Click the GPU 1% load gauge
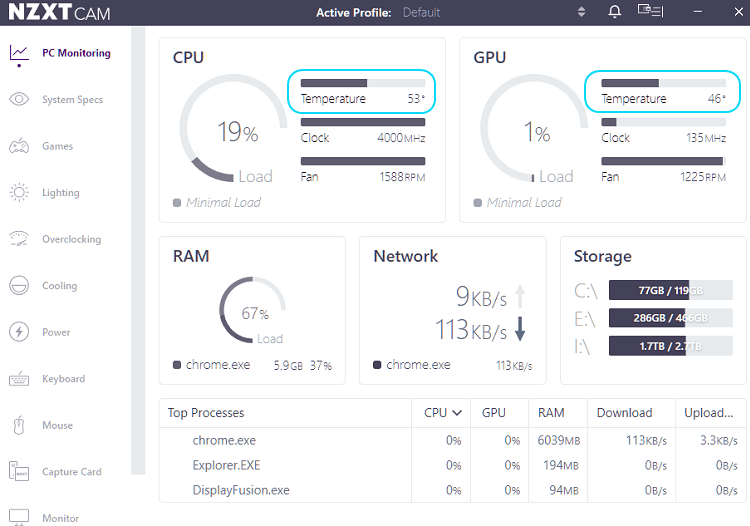Image resolution: width=750 pixels, height=526 pixels. (x=534, y=128)
